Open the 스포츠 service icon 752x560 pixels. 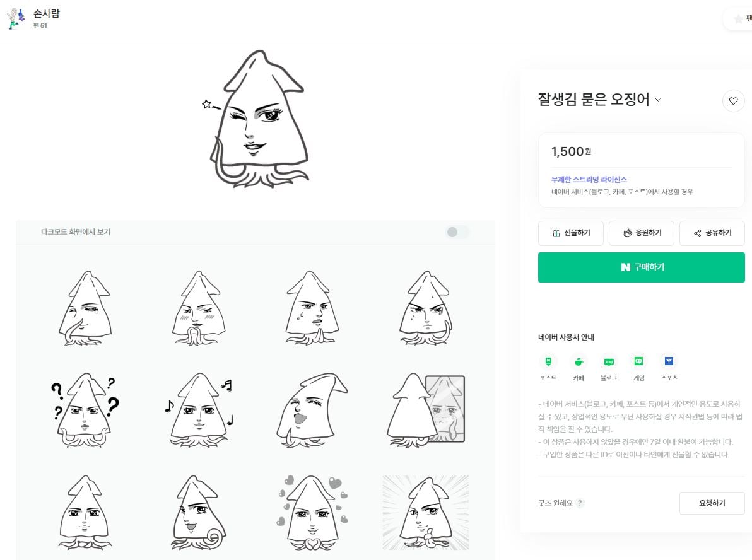[669, 361]
